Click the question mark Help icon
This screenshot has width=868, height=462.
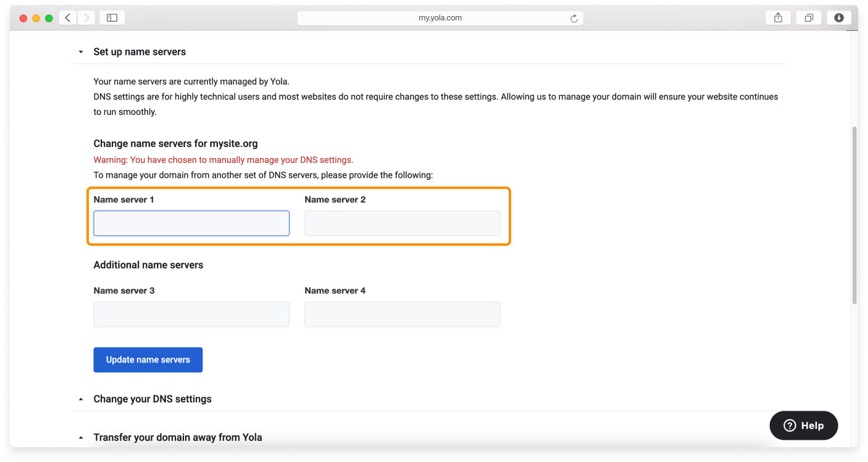(x=790, y=426)
